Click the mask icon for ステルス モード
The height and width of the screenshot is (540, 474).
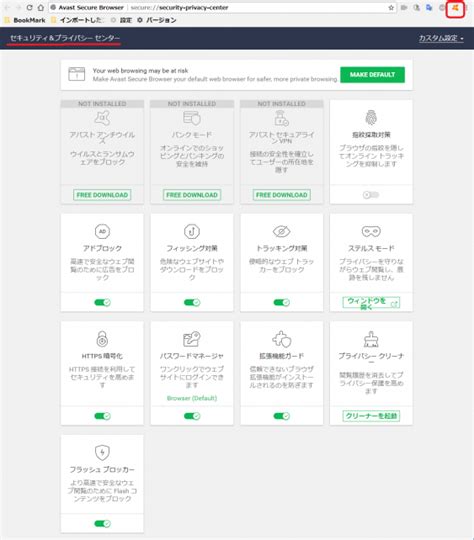371,231
